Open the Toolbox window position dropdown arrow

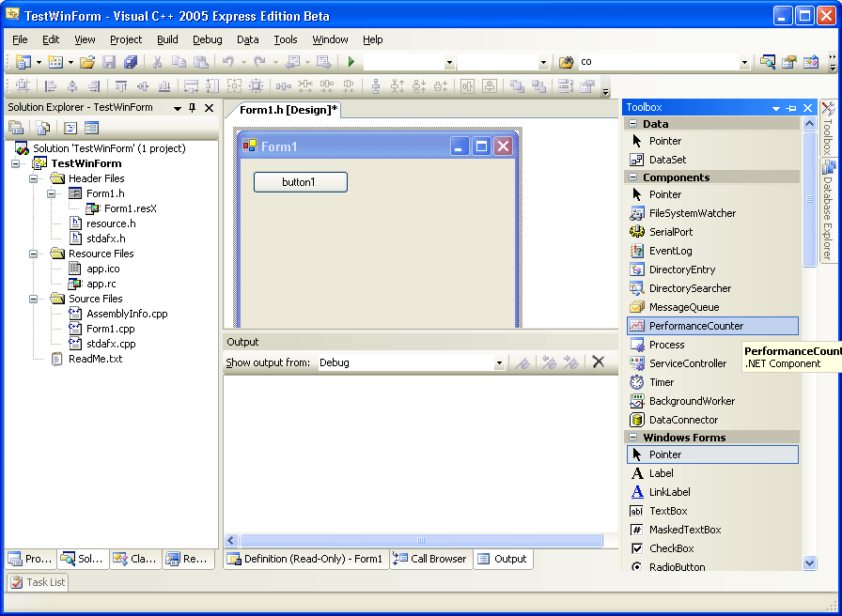(x=776, y=108)
